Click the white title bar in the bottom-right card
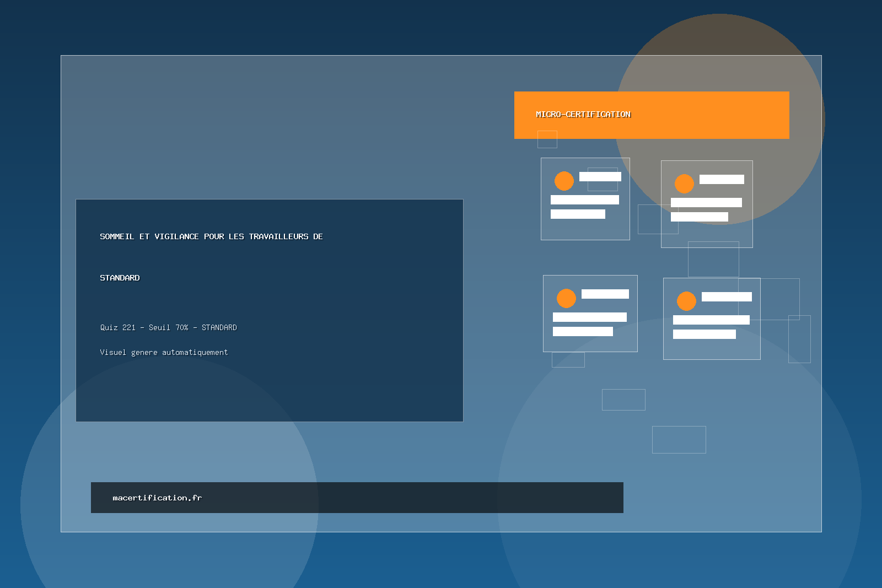The width and height of the screenshot is (882, 588). (726, 296)
